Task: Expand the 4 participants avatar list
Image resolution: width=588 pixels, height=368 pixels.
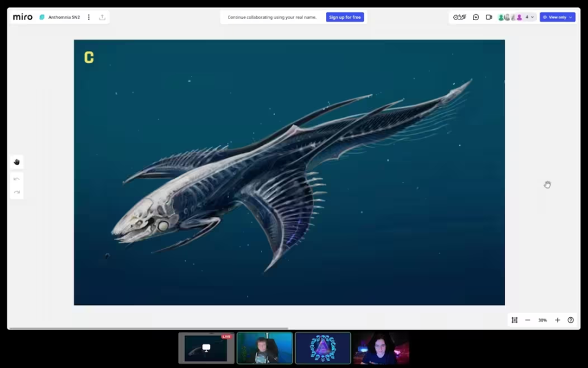Action: (x=529, y=17)
